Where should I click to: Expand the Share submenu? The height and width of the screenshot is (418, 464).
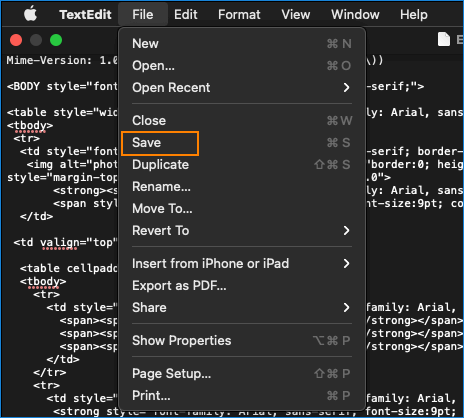(x=242, y=308)
